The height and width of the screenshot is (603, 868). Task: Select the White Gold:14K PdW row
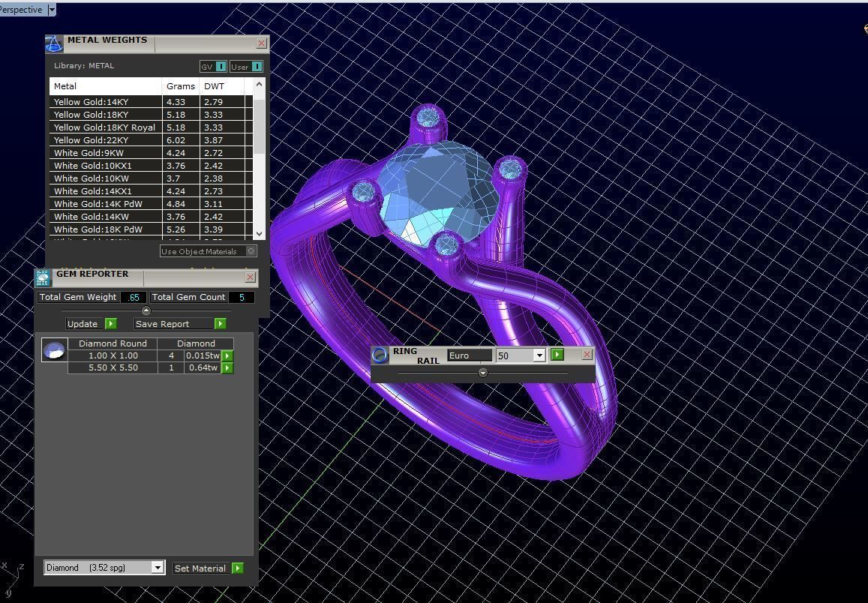coord(151,203)
